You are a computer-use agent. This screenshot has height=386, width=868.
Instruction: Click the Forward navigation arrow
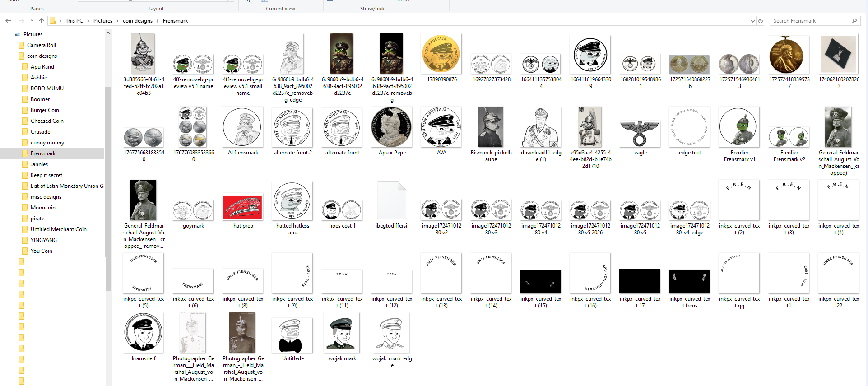(x=21, y=21)
